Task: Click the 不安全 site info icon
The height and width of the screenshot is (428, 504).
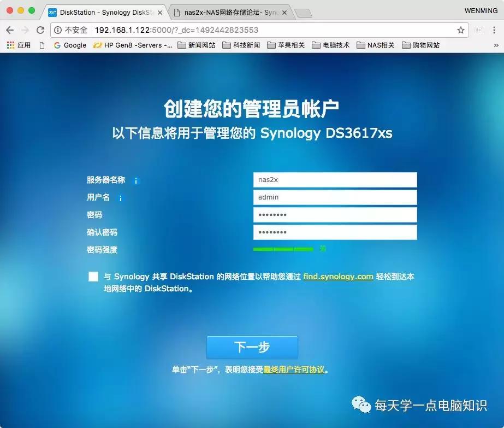Action: (58, 30)
